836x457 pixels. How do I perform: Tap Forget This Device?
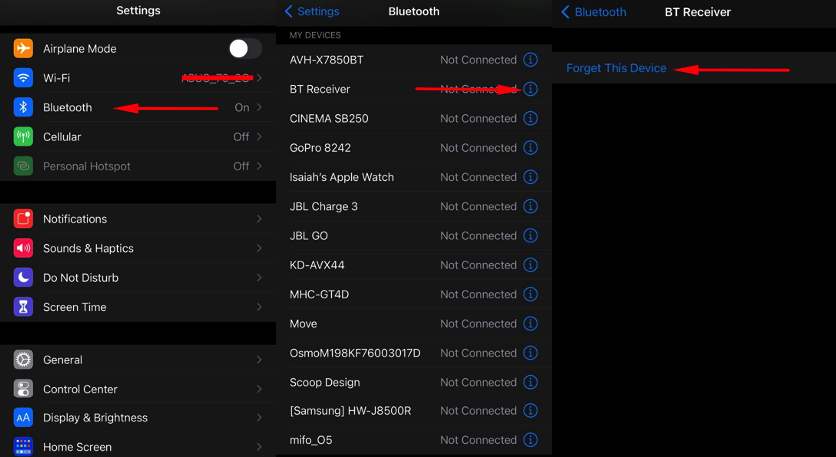click(616, 68)
